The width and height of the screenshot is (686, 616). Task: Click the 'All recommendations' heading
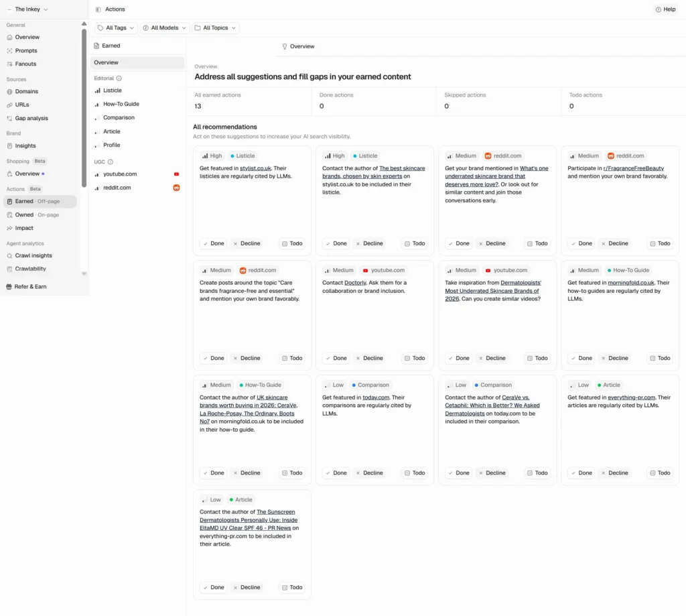pyautogui.click(x=225, y=127)
